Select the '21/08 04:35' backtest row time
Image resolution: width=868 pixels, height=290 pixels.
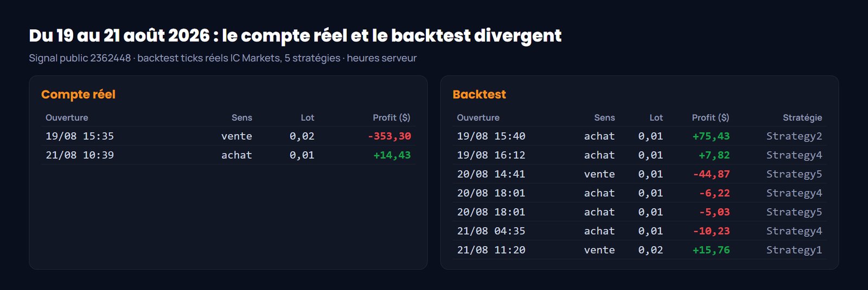491,231
